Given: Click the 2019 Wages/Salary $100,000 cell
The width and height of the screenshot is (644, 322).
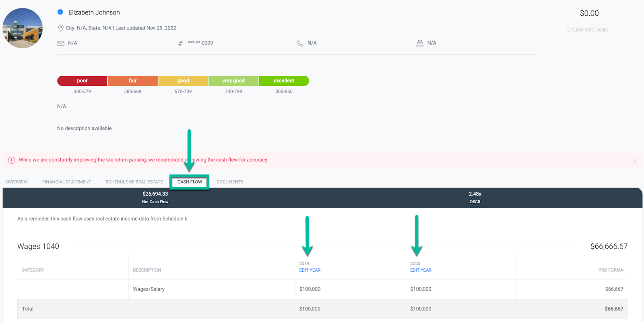Looking at the screenshot, I should (x=310, y=289).
